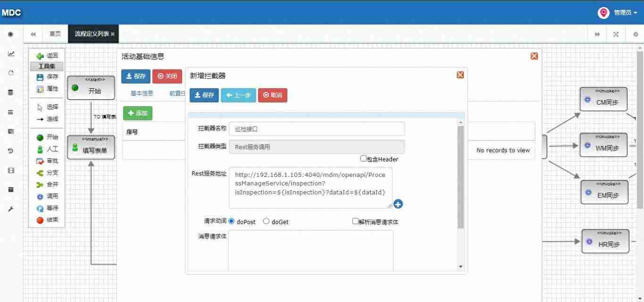Click the 序号 column header
The height and width of the screenshot is (302, 644).
[x=132, y=132]
